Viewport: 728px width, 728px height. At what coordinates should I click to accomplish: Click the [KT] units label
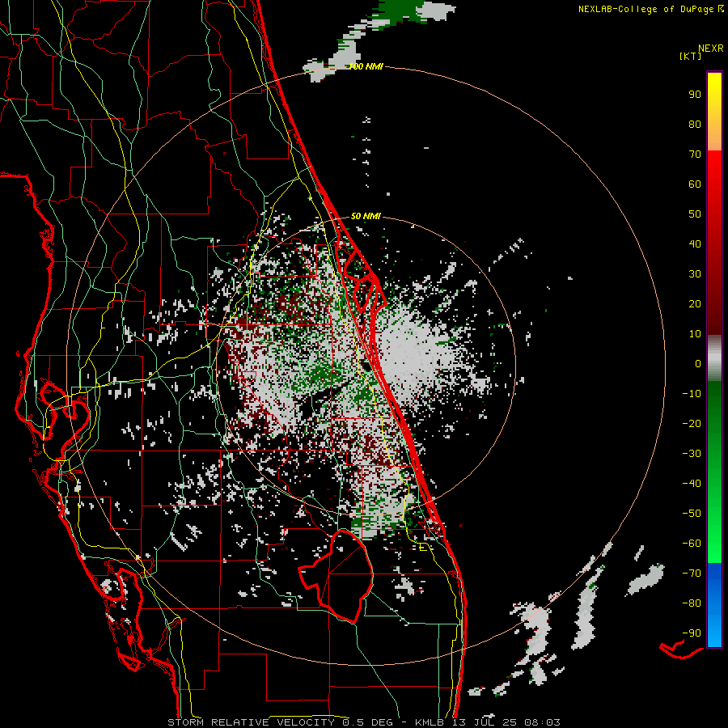(x=690, y=56)
